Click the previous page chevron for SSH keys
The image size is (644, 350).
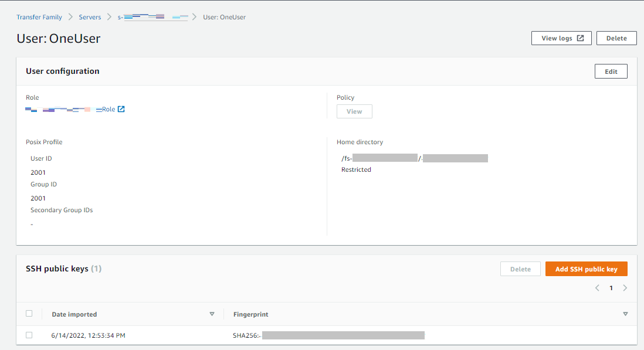(x=597, y=288)
